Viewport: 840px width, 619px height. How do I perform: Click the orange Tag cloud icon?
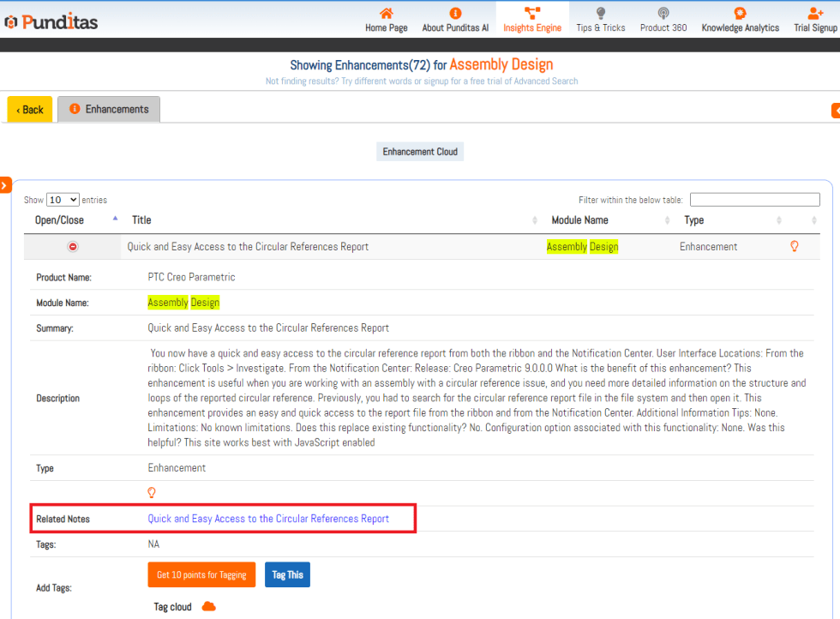point(208,607)
